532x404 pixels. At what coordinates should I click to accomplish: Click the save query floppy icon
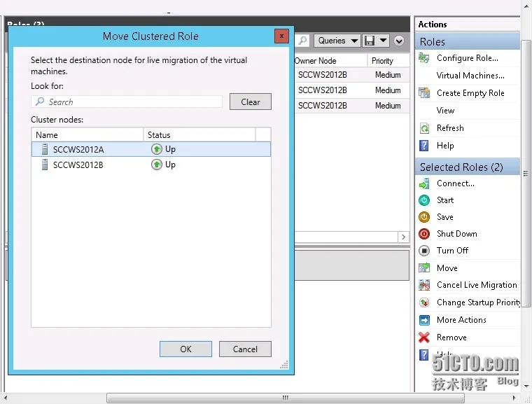tap(369, 41)
